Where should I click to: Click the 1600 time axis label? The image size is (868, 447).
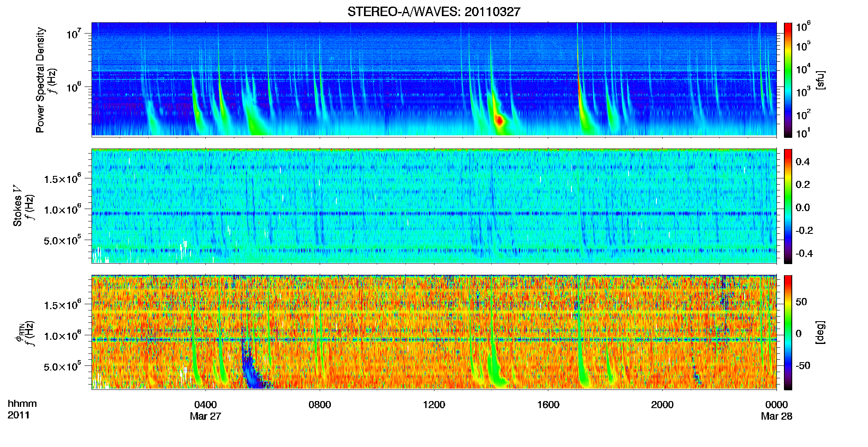point(548,405)
